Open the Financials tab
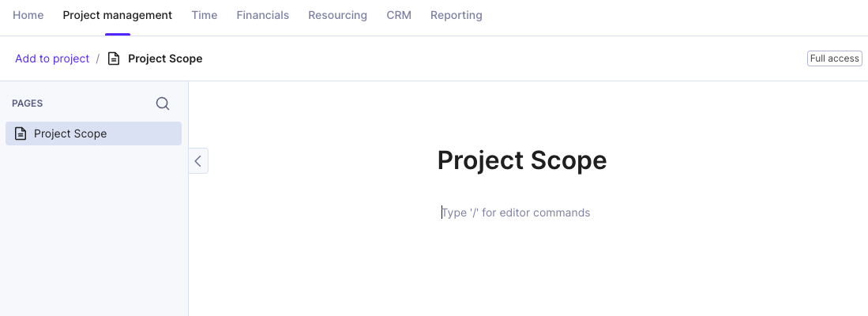The width and height of the screenshot is (868, 316). [263, 16]
